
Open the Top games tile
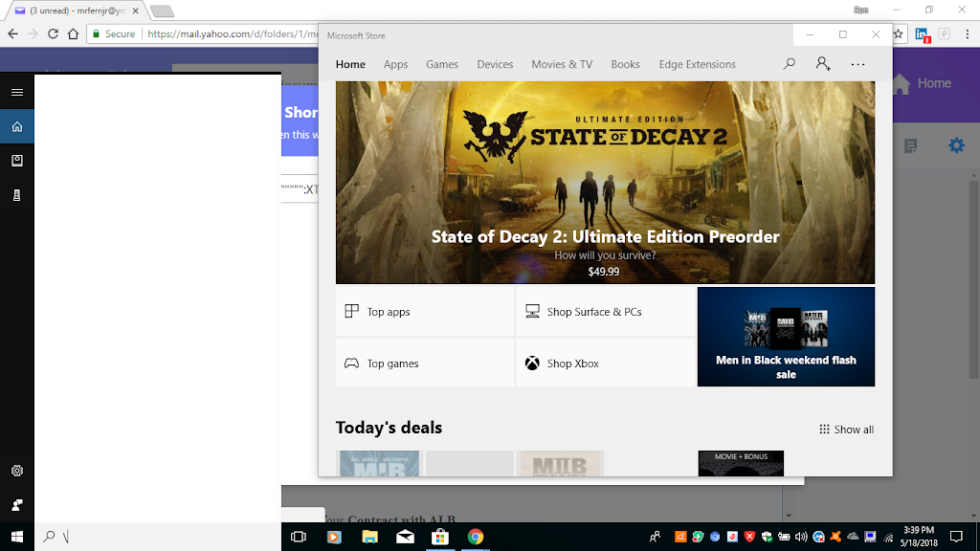pos(424,364)
